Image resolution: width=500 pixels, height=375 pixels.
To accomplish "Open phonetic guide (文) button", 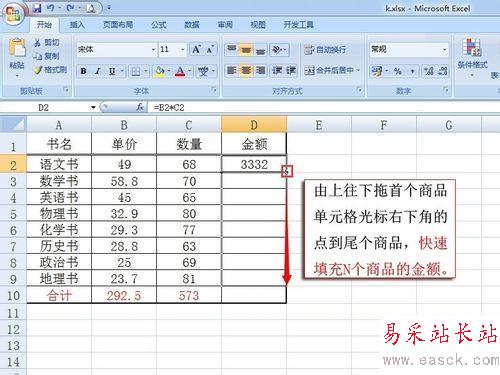I will pyautogui.click(x=203, y=71).
